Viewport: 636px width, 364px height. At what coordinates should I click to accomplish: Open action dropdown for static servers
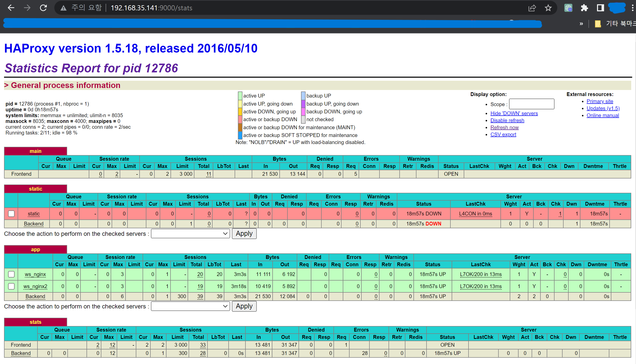pyautogui.click(x=190, y=234)
